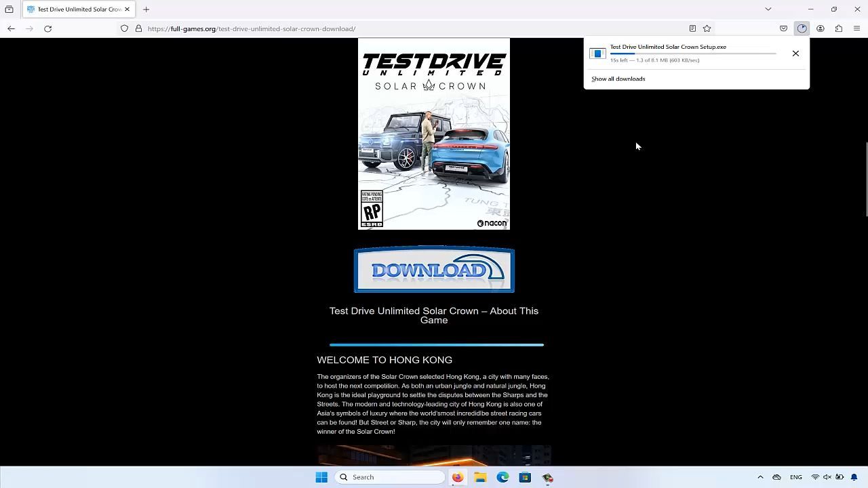Click the About This Game heading
Image resolution: width=868 pixels, height=488 pixels.
[x=434, y=315]
